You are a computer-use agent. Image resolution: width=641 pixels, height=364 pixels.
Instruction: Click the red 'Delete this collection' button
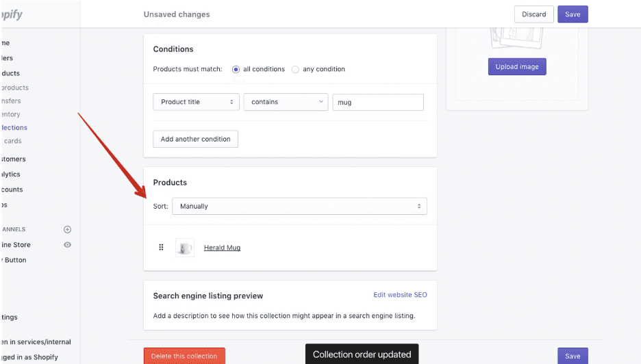click(184, 356)
